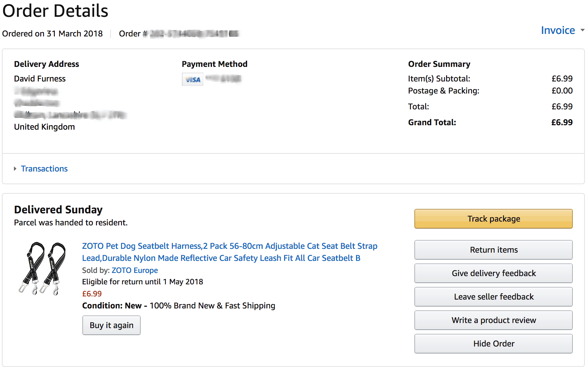
Task: Click Track package
Action: tap(493, 218)
